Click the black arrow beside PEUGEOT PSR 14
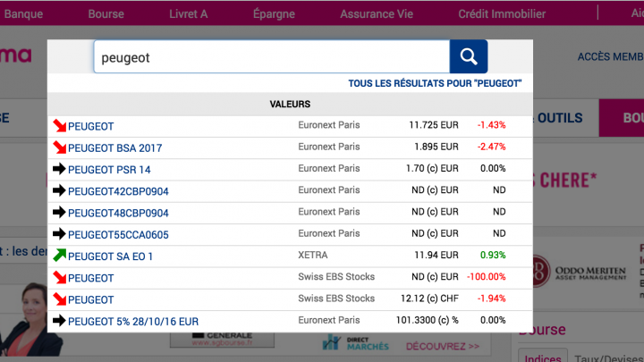644x362 pixels. point(60,169)
